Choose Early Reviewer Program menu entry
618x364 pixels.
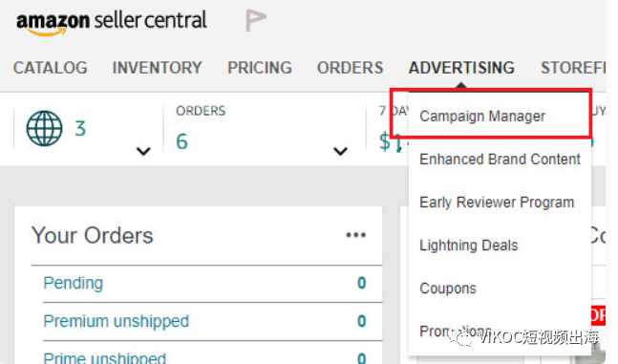497,202
